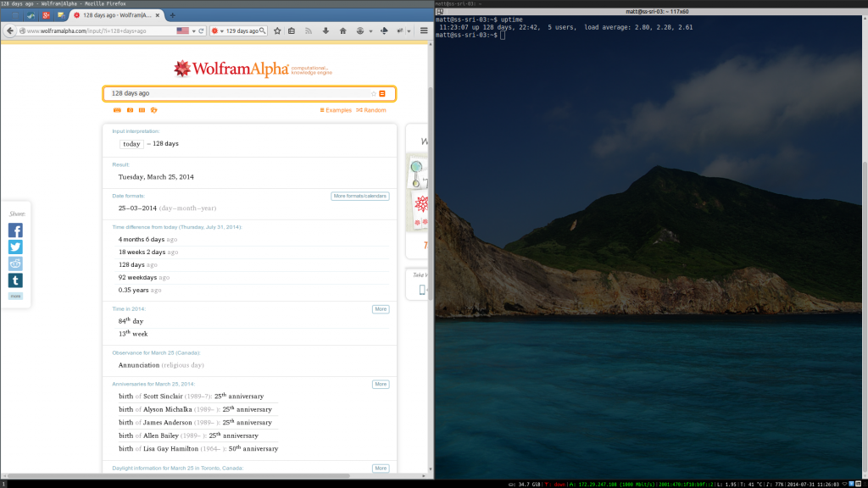Open the dropdown beside the globe toolbar icon
Screen dimensions: 868x488
point(371,31)
